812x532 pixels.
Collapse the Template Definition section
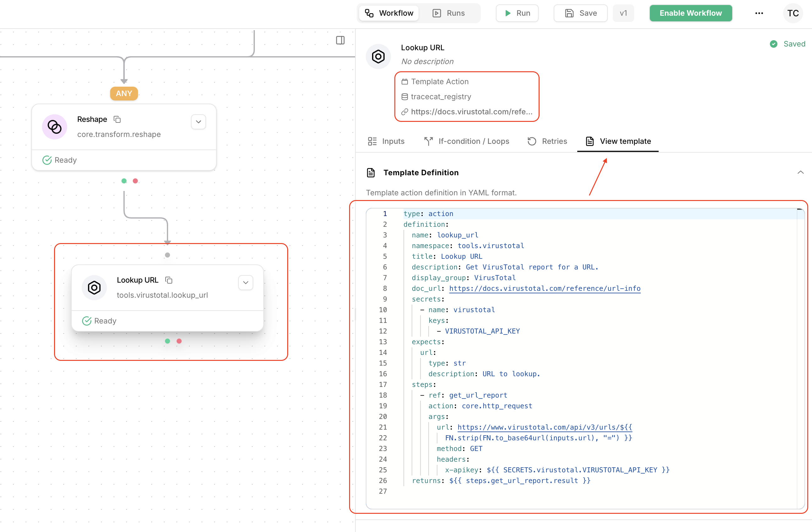(800, 172)
